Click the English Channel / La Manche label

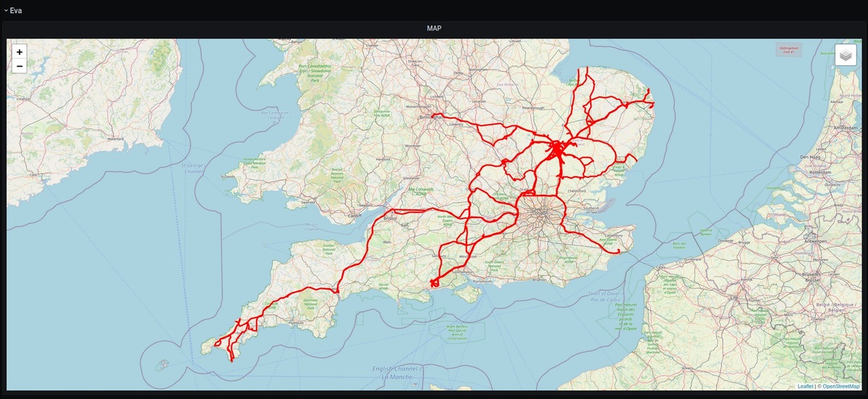396,373
